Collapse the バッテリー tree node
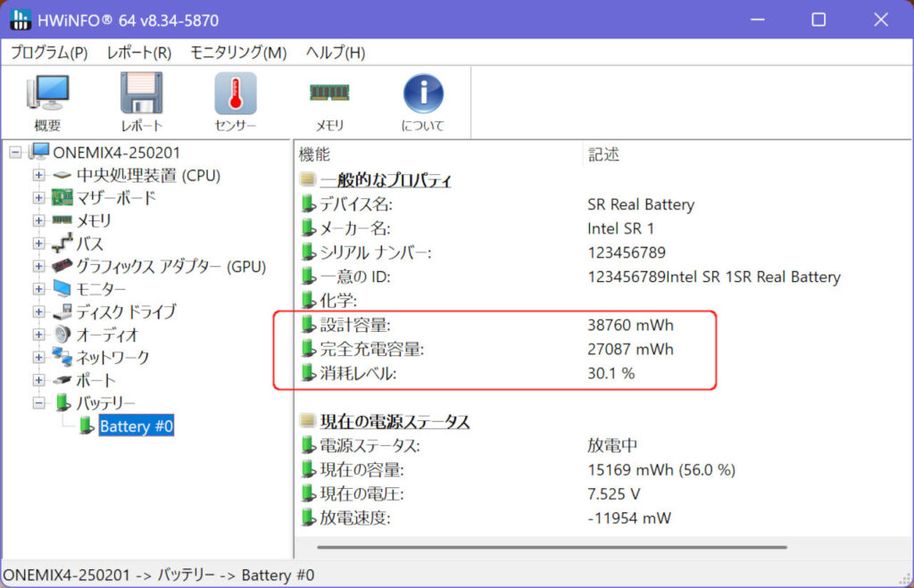This screenshot has height=588, width=914. 37,403
